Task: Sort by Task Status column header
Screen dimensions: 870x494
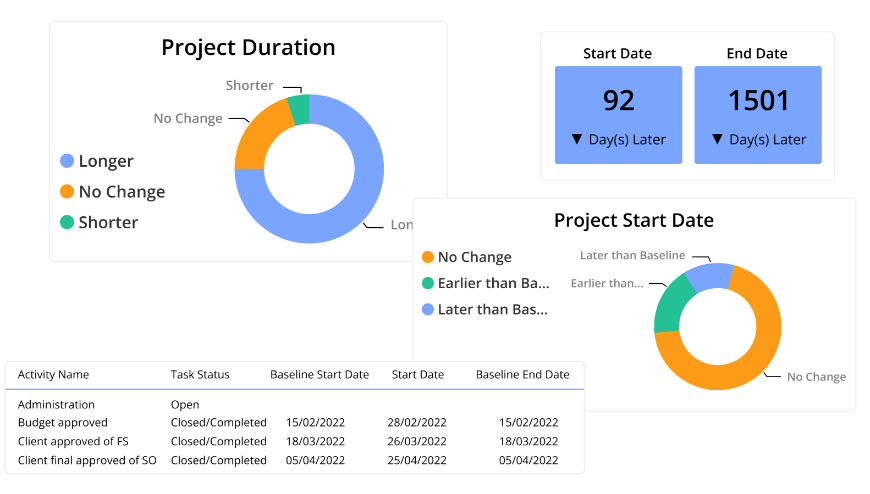Action: point(200,375)
